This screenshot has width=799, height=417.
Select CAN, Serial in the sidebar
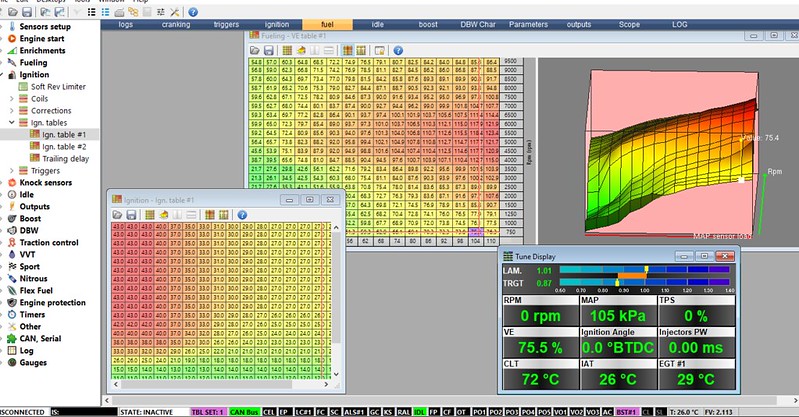pos(40,338)
